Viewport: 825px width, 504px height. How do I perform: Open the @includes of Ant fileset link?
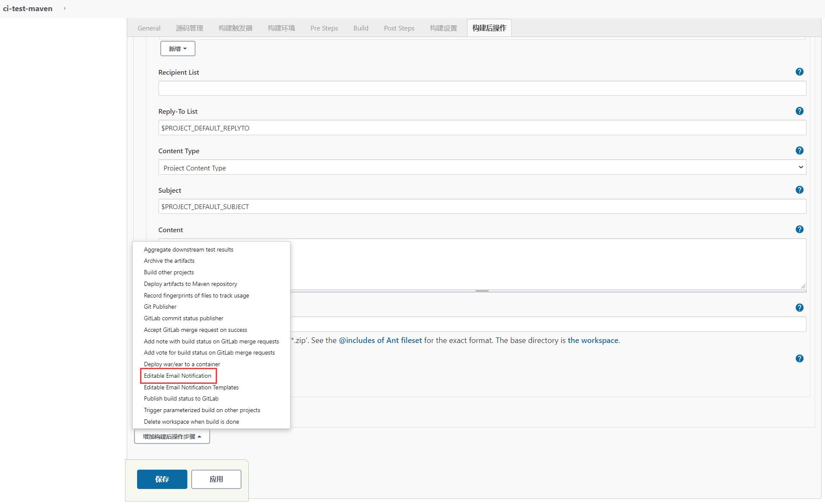(x=380, y=340)
